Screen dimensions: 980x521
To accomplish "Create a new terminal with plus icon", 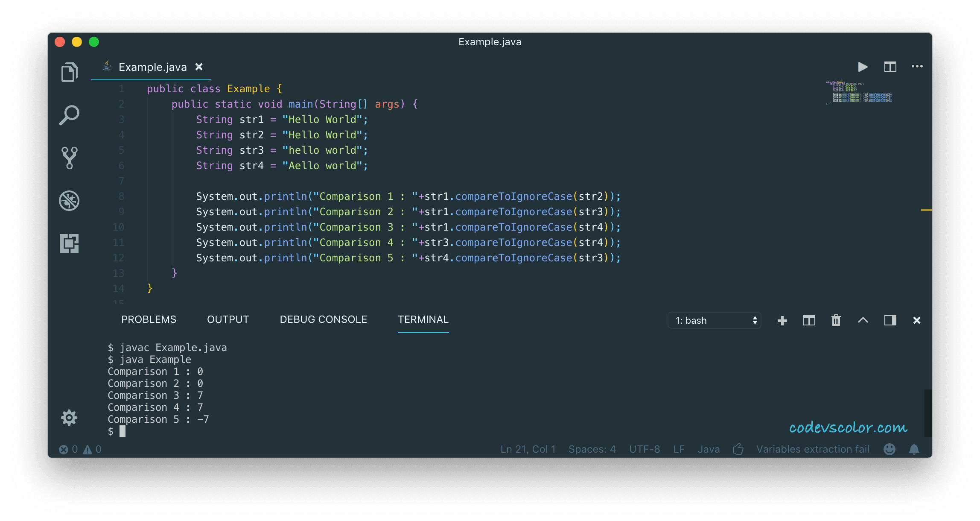I will click(x=782, y=320).
